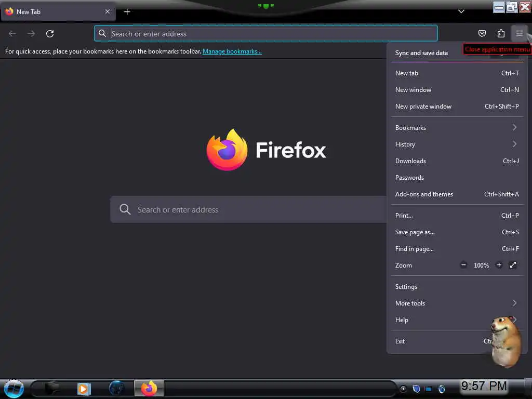Choose New window from the menu
This screenshot has height=399, width=532.
457,89
